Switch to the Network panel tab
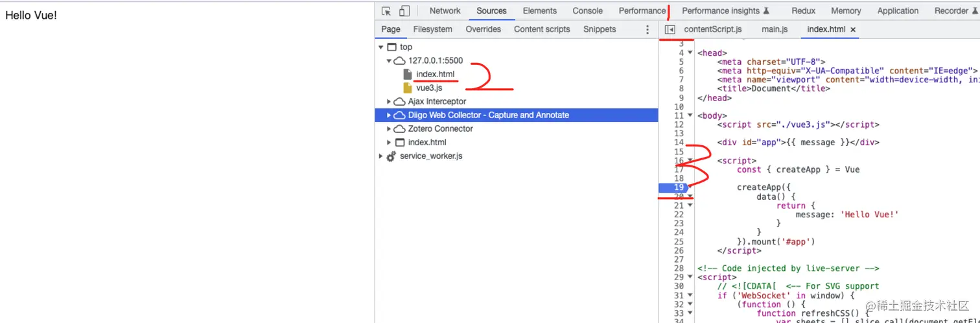 [445, 11]
